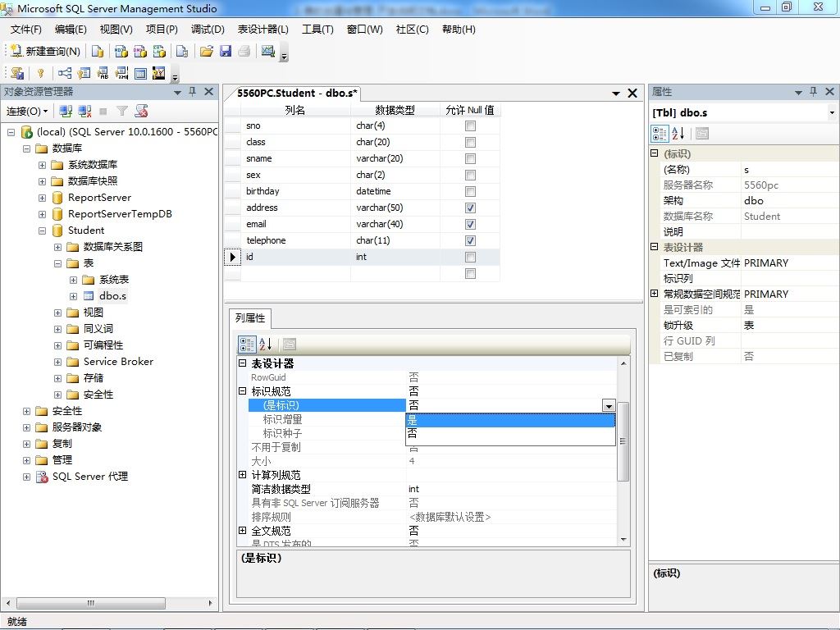Click the Analysis Services DMX Query icon

140,51
